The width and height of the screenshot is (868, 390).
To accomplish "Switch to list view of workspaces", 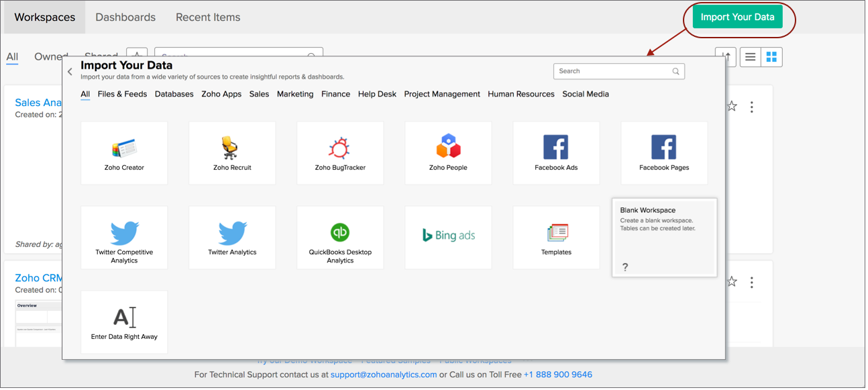I will click(x=751, y=57).
